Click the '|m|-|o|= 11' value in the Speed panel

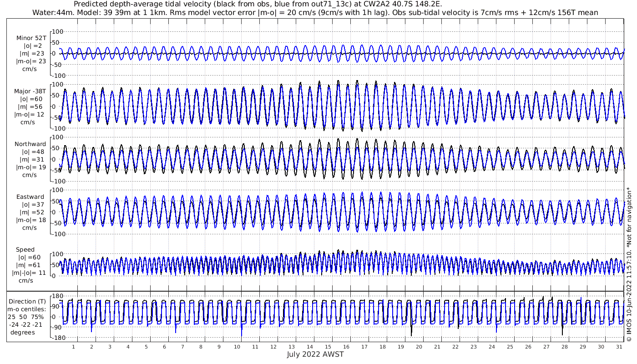pos(29,273)
